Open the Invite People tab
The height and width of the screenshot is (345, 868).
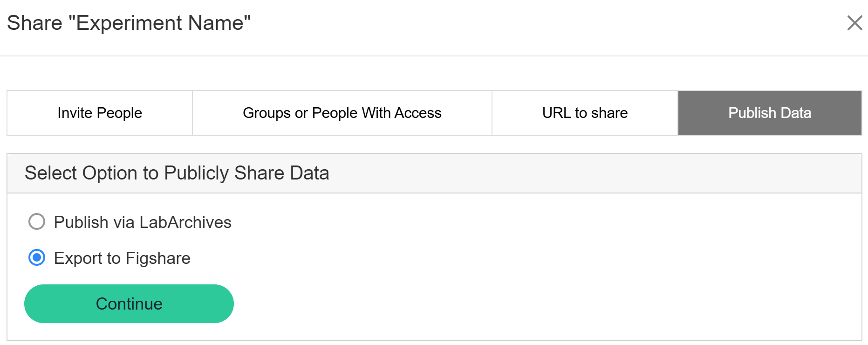(x=100, y=113)
